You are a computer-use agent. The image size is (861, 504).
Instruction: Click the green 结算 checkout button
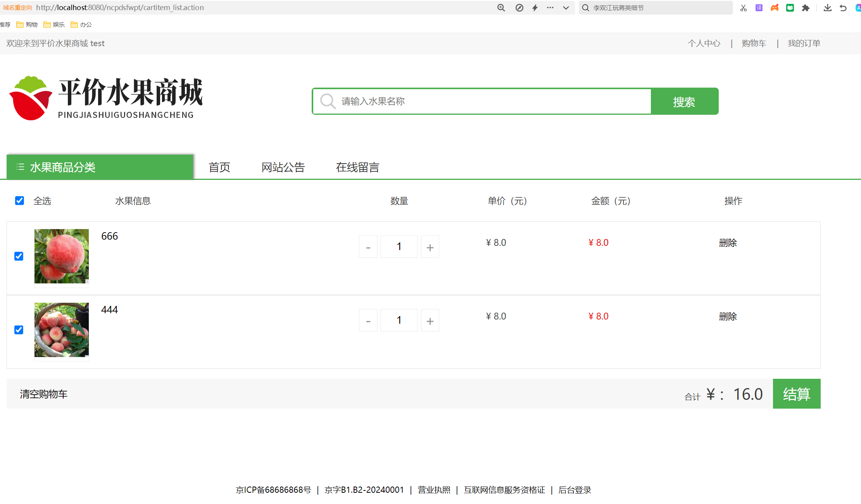click(x=796, y=394)
